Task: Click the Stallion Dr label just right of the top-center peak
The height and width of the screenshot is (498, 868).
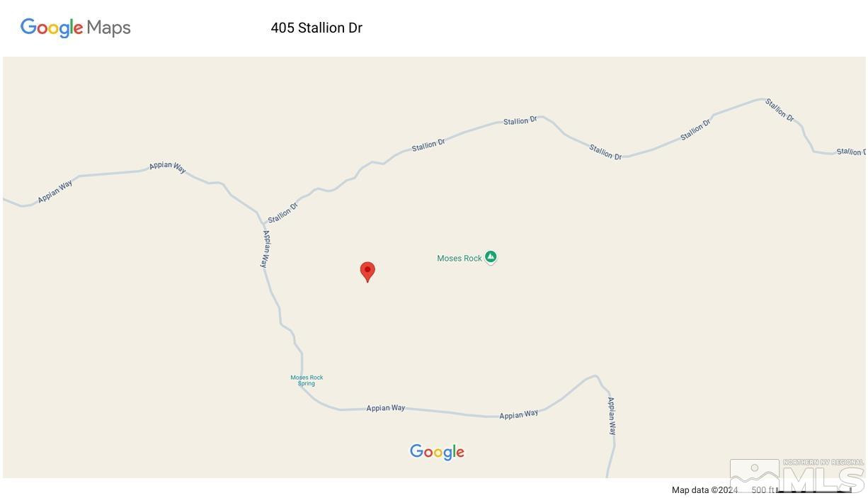Action: click(605, 152)
